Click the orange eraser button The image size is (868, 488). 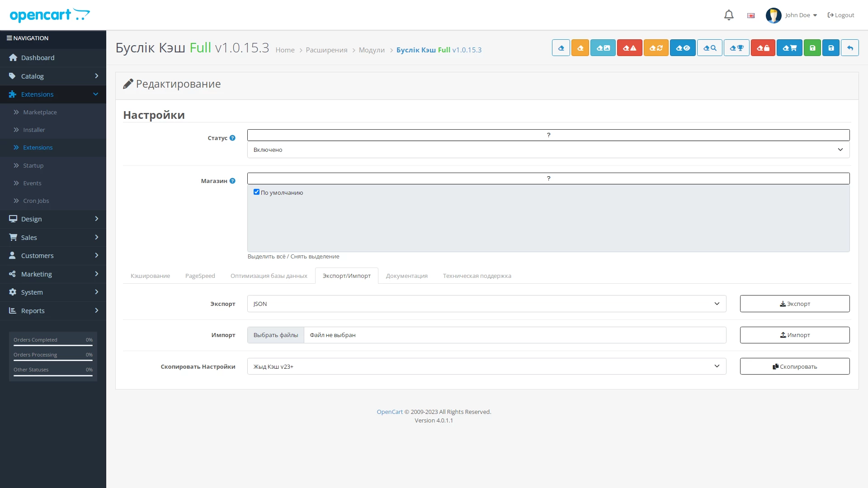580,48
